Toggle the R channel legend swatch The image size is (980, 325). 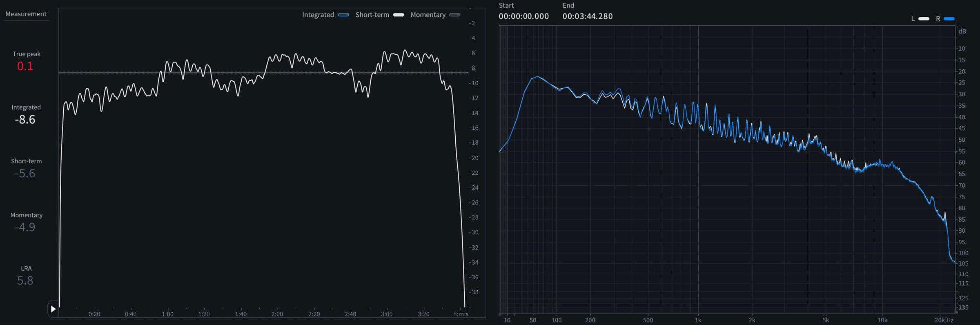[x=949, y=19]
